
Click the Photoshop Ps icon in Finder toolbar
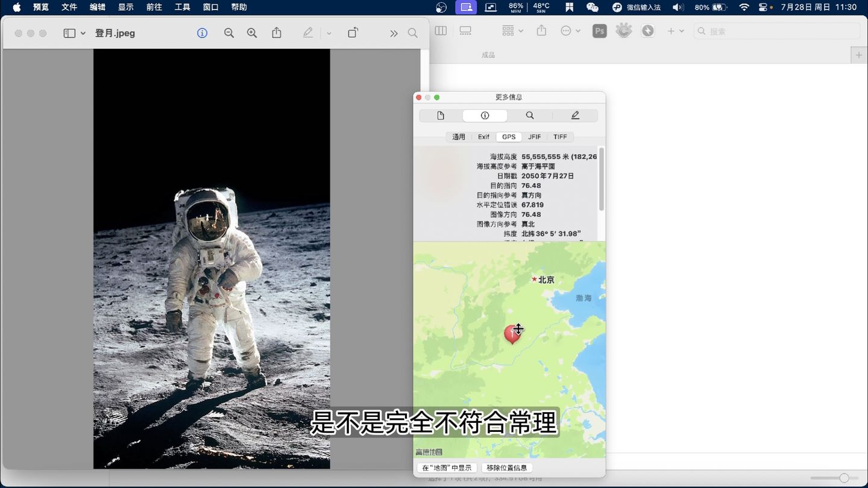click(x=599, y=31)
